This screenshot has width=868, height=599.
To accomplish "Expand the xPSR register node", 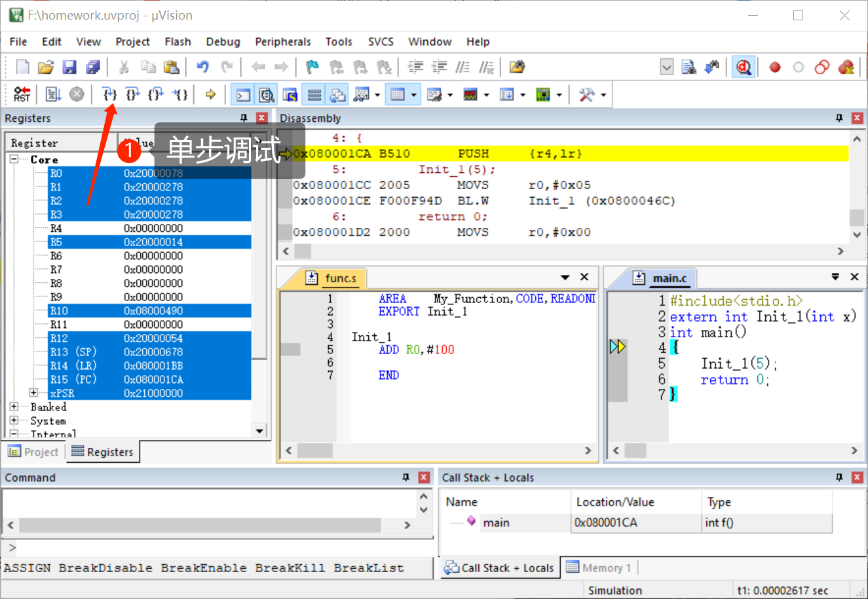I will click(33, 393).
